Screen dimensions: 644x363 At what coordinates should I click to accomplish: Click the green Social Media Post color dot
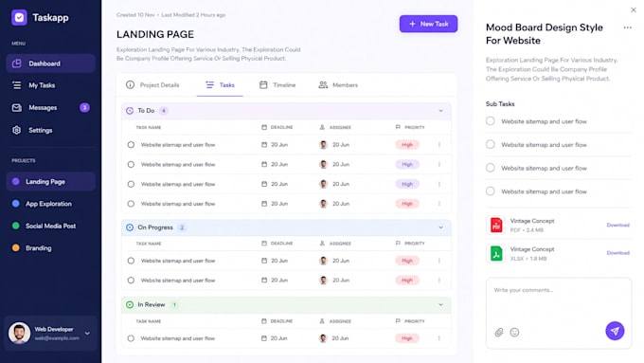click(x=15, y=226)
